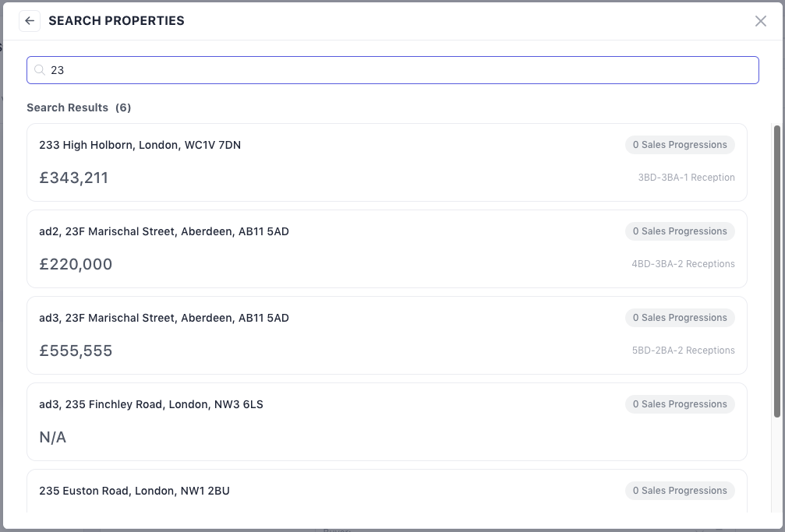The image size is (785, 532).
Task: Click the 3BD-3BA-1 Reception label
Action: pyautogui.click(x=686, y=178)
